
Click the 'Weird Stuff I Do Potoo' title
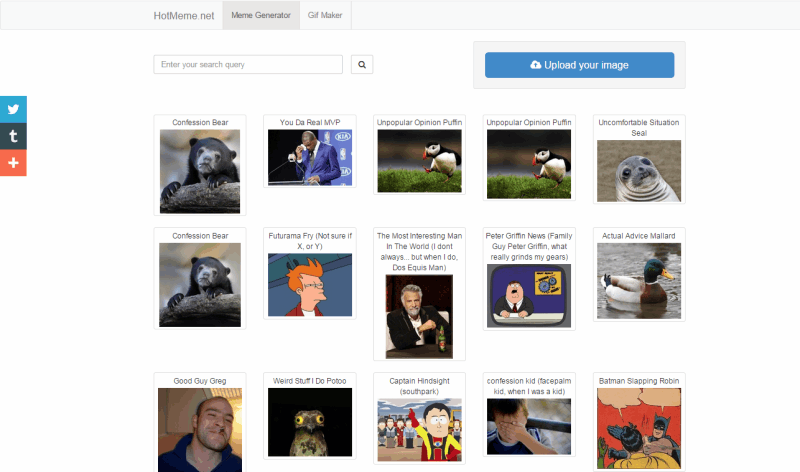[x=309, y=381]
